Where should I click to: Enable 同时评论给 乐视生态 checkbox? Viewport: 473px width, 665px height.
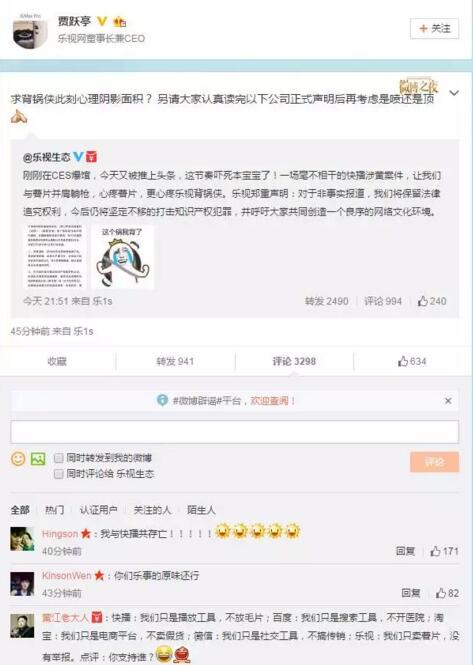(x=59, y=474)
